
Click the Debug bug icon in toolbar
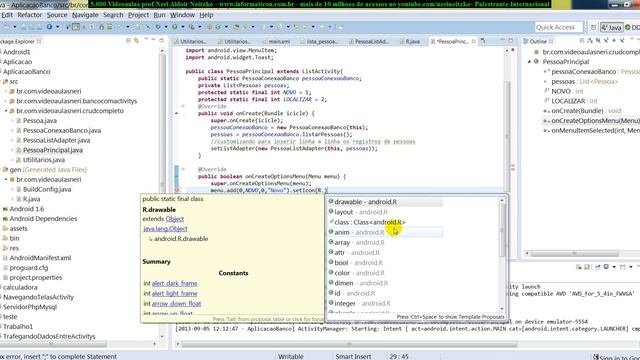pos(157,27)
